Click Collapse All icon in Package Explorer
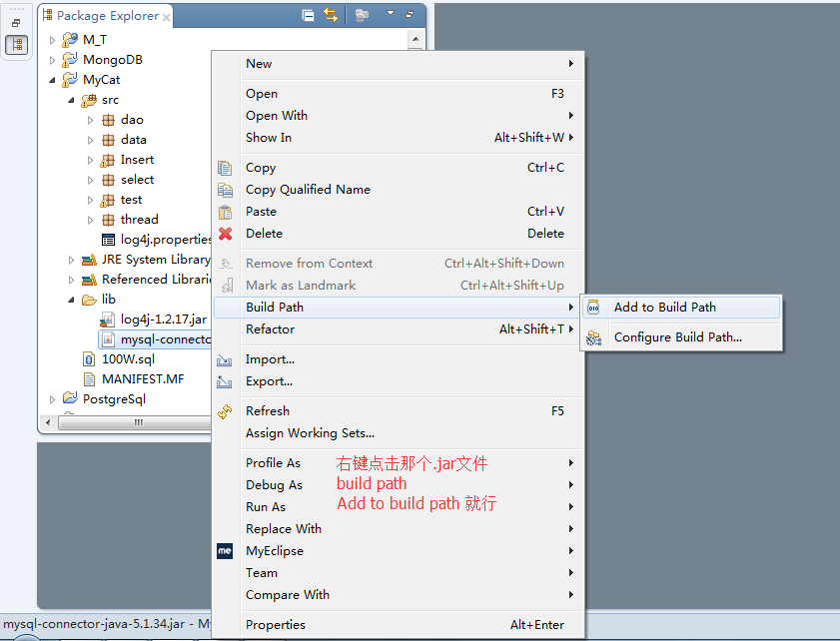This screenshot has width=840, height=641. coord(308,16)
